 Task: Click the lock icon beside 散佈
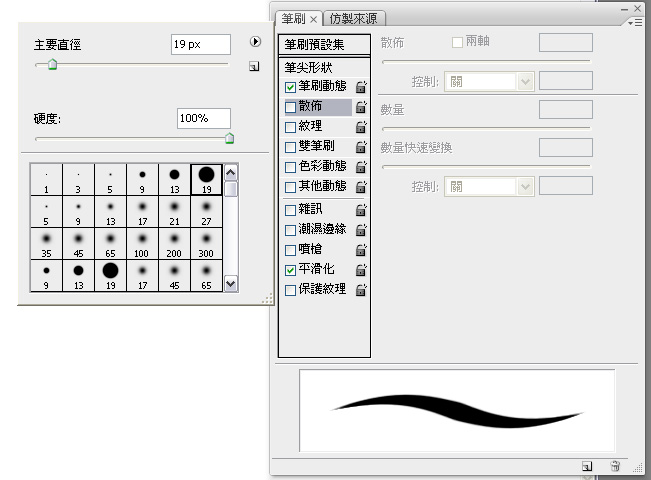click(x=361, y=107)
